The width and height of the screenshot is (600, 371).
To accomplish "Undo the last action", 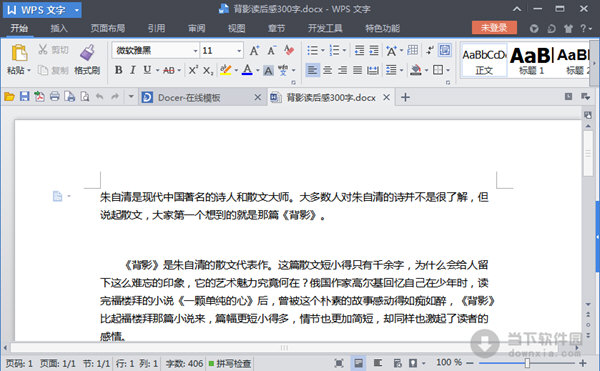I will coord(99,97).
